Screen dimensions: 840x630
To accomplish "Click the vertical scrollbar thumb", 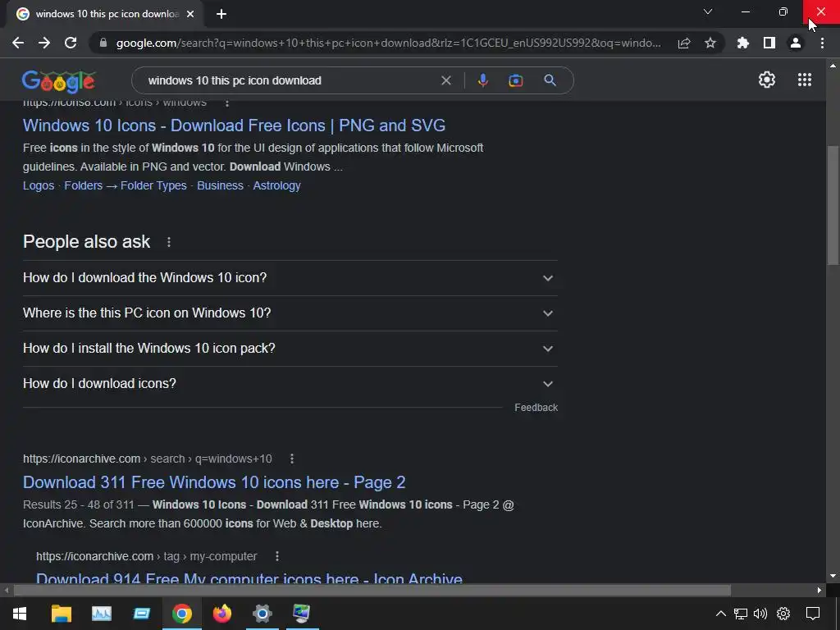I will click(x=833, y=205).
